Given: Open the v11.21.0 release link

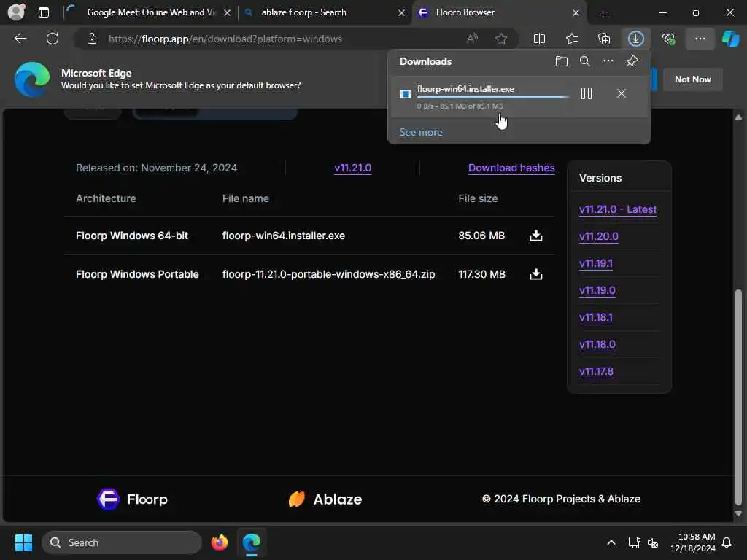Looking at the screenshot, I should pyautogui.click(x=352, y=168).
